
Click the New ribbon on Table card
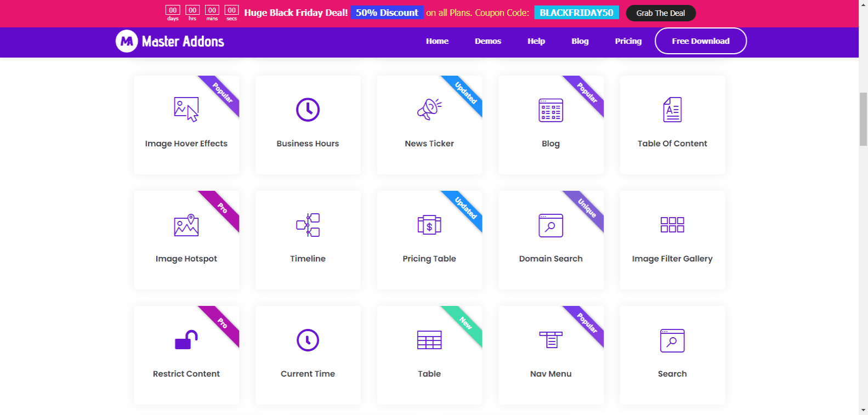pos(465,323)
